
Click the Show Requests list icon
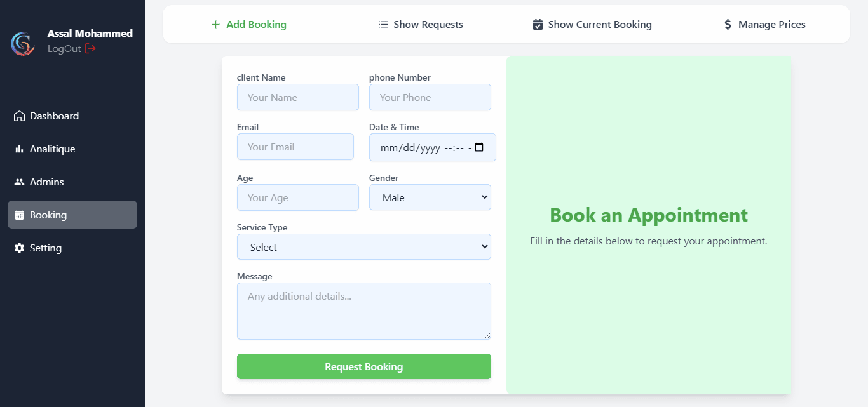pos(383,25)
